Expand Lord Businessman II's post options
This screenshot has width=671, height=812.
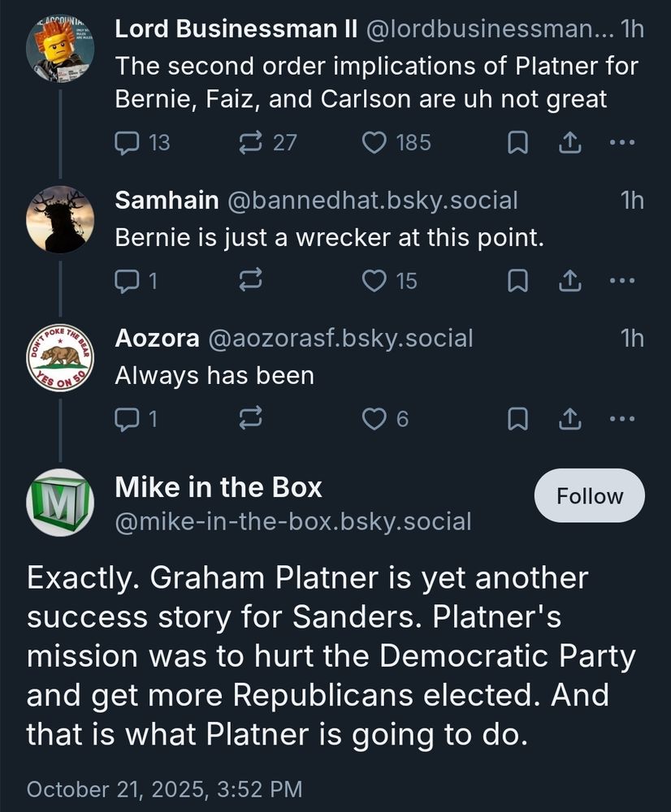point(621,143)
